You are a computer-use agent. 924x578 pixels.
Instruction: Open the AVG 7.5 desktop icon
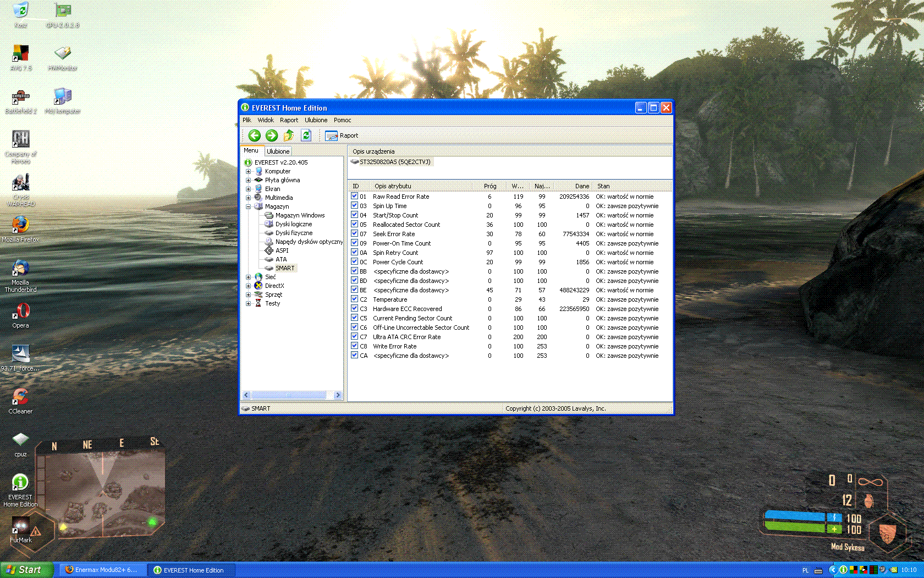point(21,58)
